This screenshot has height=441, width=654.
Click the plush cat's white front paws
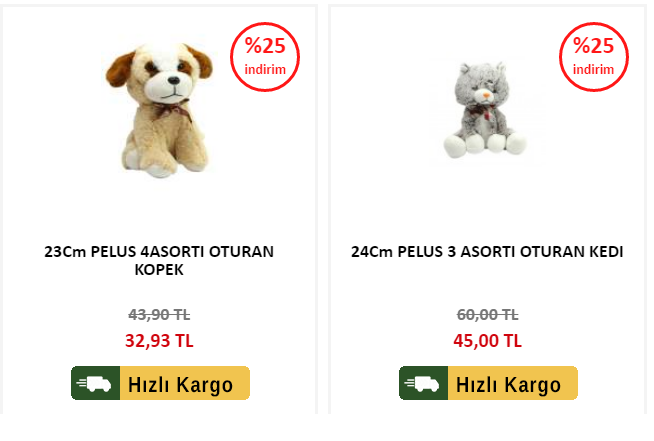click(485, 144)
